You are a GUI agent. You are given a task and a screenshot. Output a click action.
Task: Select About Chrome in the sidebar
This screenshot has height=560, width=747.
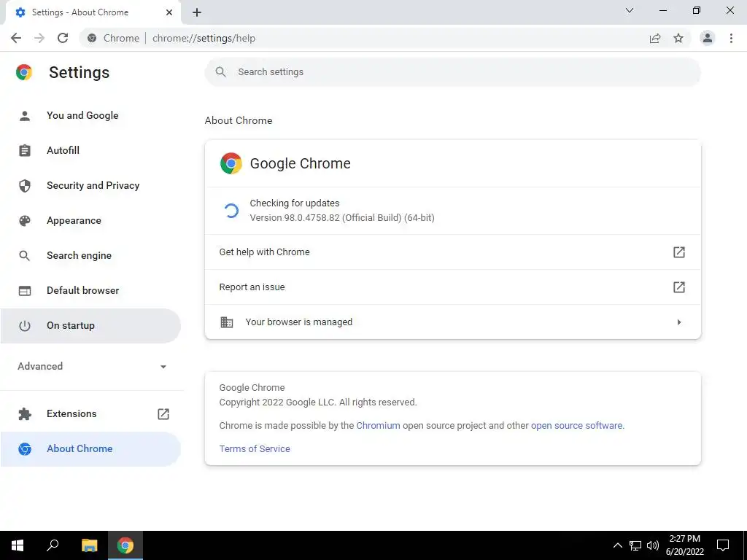(91, 449)
